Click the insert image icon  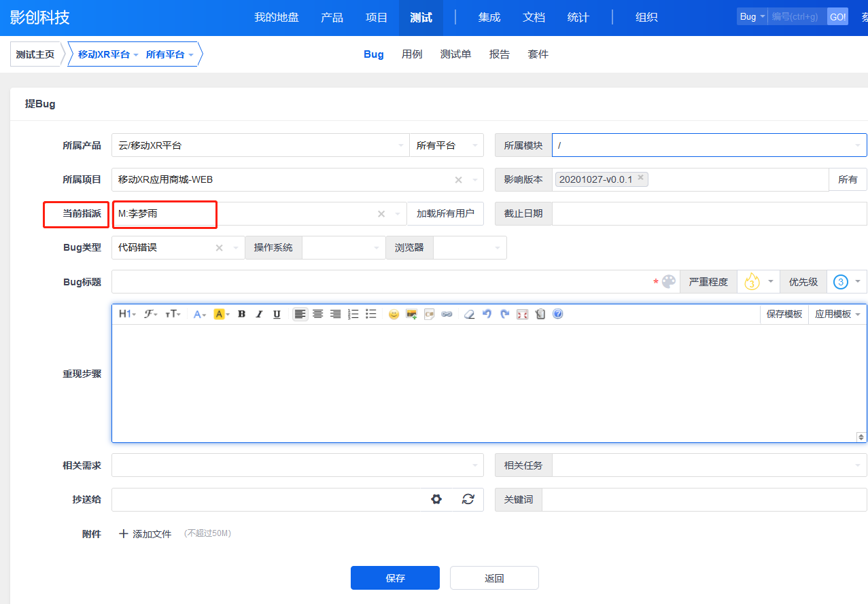coord(411,314)
